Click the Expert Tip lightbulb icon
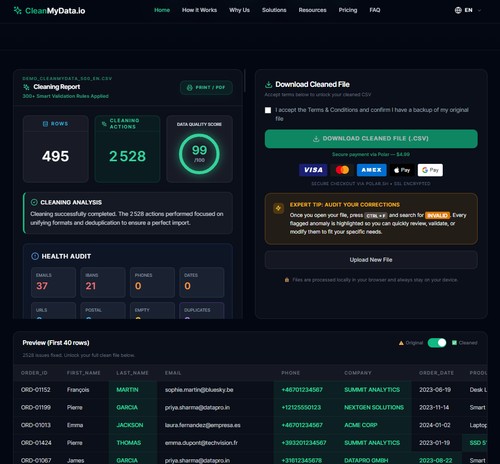This screenshot has height=464, width=500. point(278,208)
